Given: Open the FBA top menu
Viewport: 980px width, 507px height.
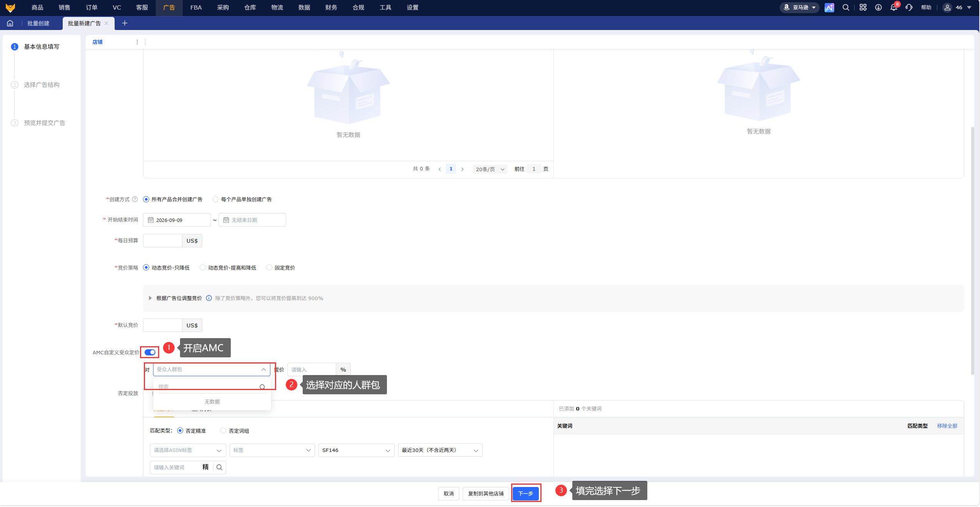Looking at the screenshot, I should pos(196,8).
